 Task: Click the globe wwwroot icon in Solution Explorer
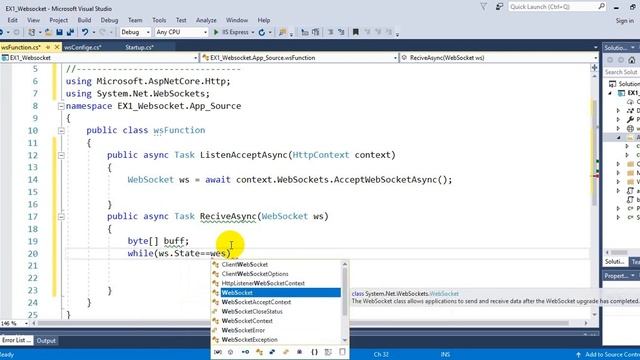tap(630, 129)
